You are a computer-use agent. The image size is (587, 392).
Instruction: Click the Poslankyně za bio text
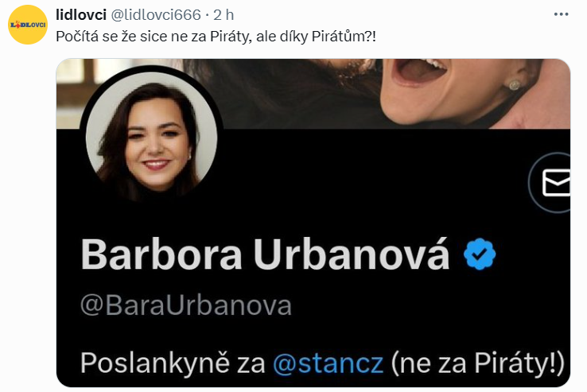coord(173,363)
